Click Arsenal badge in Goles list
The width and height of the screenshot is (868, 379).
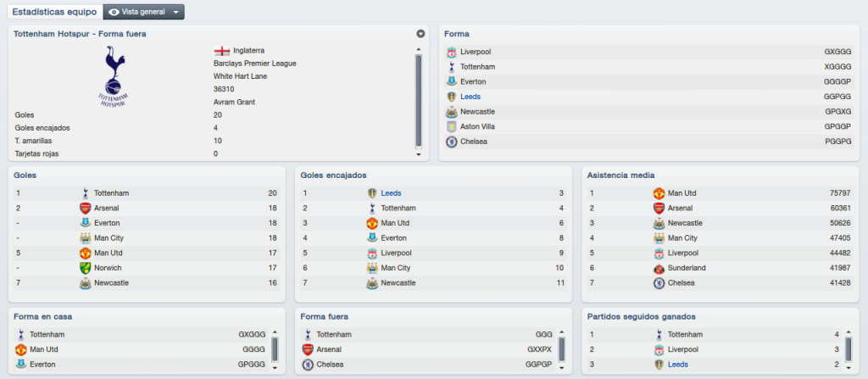tap(86, 209)
